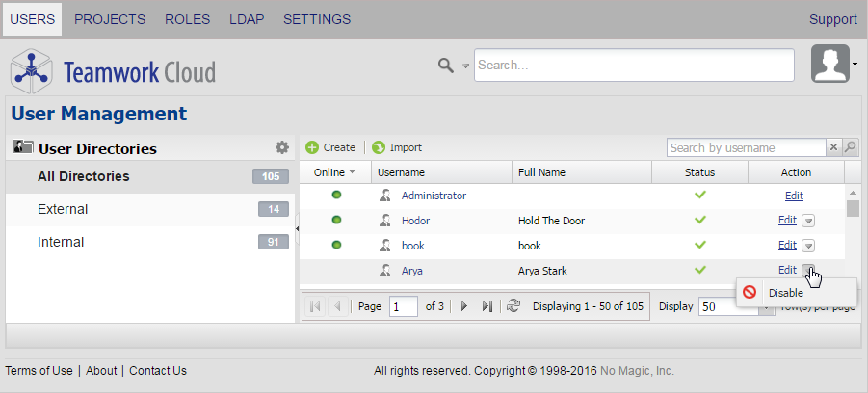
Task: Open the user avatar profile menu
Action: coord(831,64)
